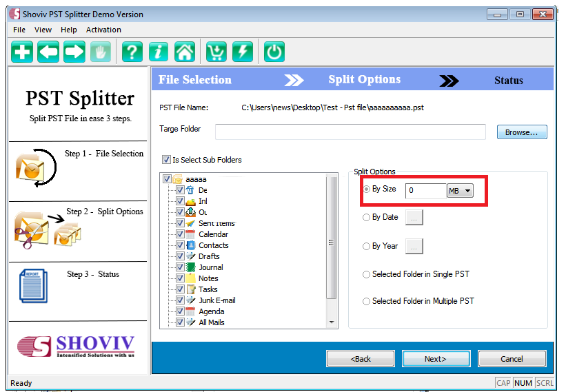566x392 pixels.
Task: Click the Calendar folder icon in tree
Action: [x=190, y=234]
